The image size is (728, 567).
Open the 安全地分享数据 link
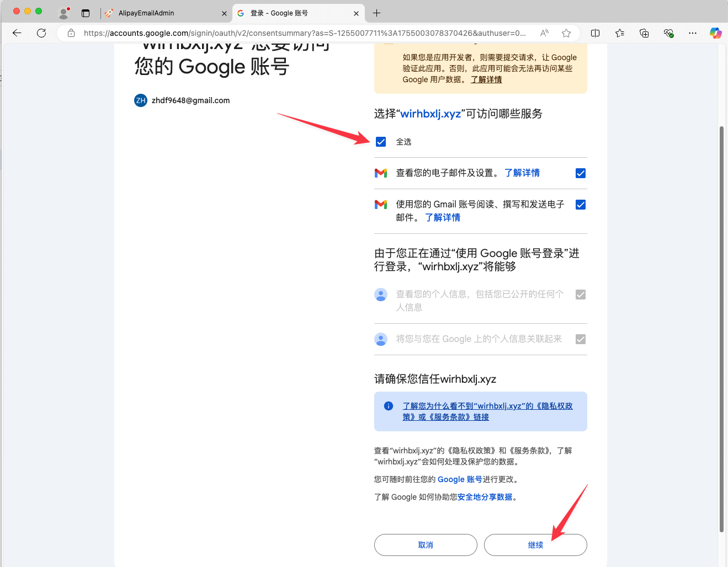[x=485, y=497]
